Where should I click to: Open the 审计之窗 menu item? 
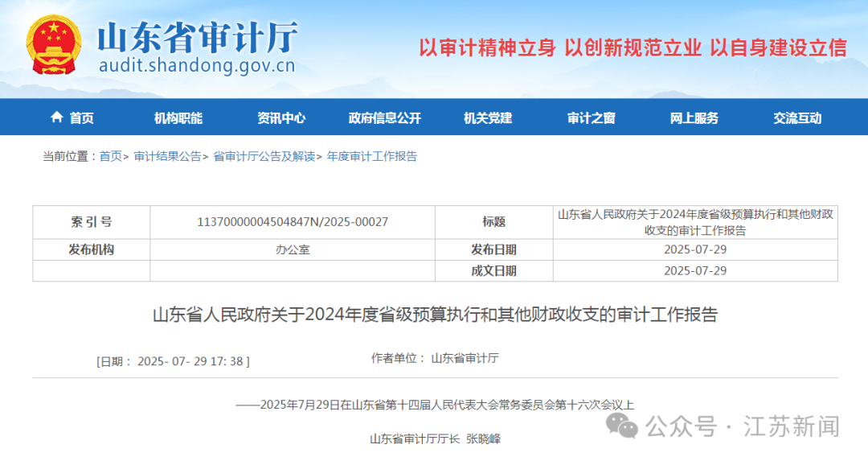(591, 118)
